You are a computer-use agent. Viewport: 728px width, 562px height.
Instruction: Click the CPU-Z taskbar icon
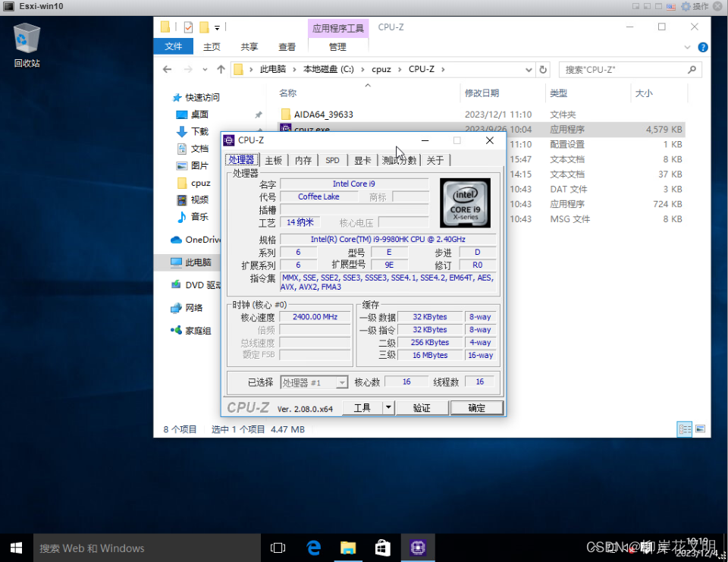tap(418, 548)
